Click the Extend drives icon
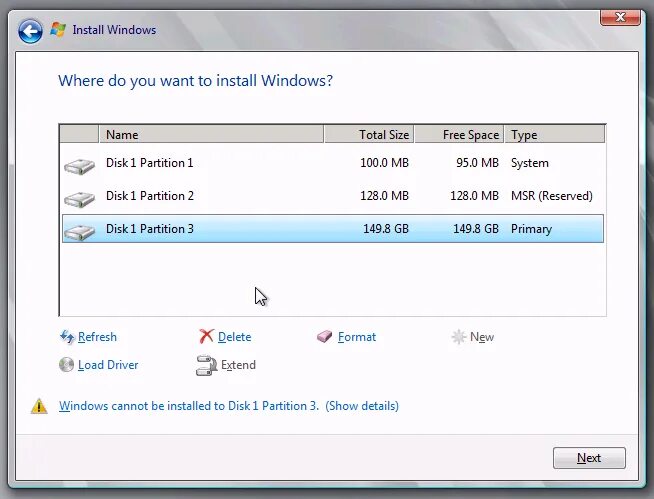Screen dimensions: 654x499 click(x=206, y=365)
